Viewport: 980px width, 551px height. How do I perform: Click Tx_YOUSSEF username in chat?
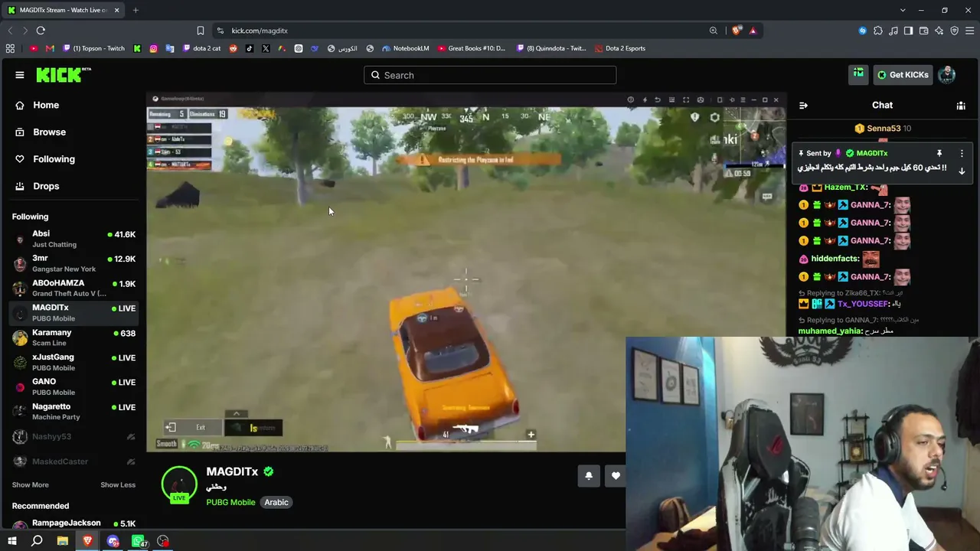[x=863, y=304]
